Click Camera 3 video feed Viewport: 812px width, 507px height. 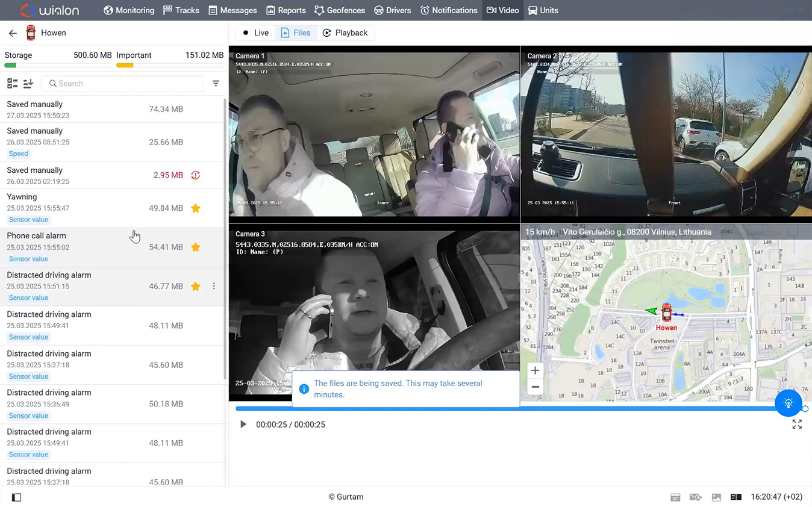point(374,312)
